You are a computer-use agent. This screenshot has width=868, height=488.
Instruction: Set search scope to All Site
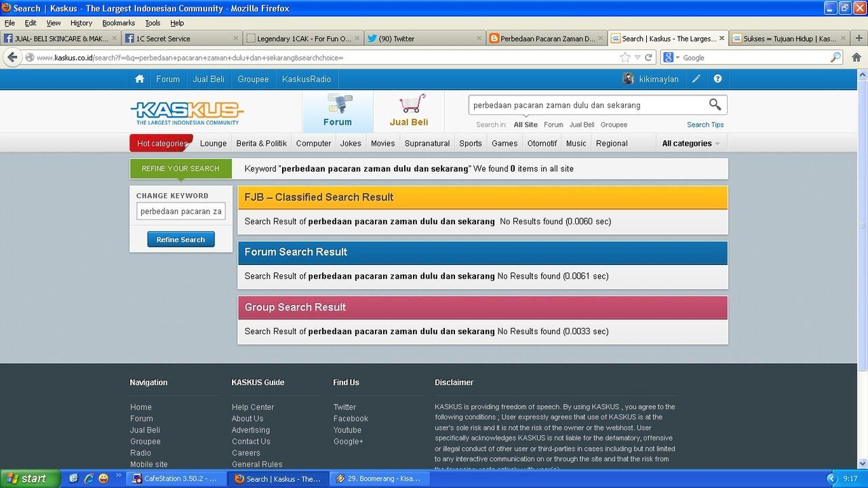[x=526, y=125]
